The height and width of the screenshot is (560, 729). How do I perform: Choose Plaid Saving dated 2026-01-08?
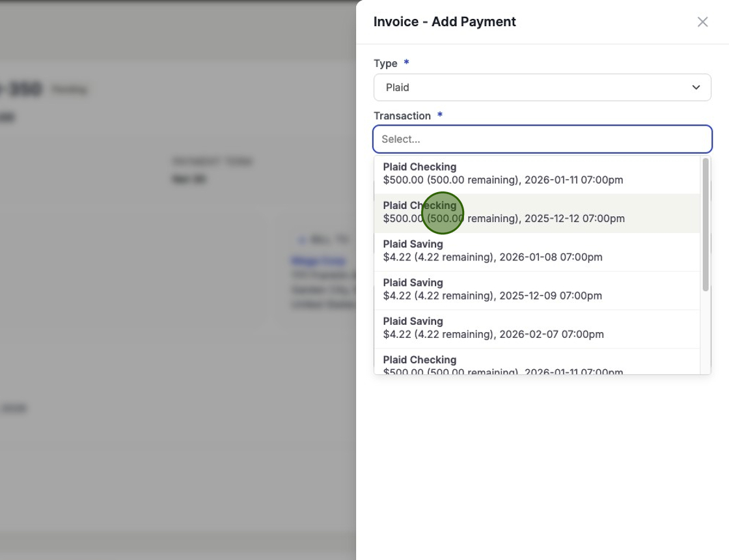pos(537,251)
